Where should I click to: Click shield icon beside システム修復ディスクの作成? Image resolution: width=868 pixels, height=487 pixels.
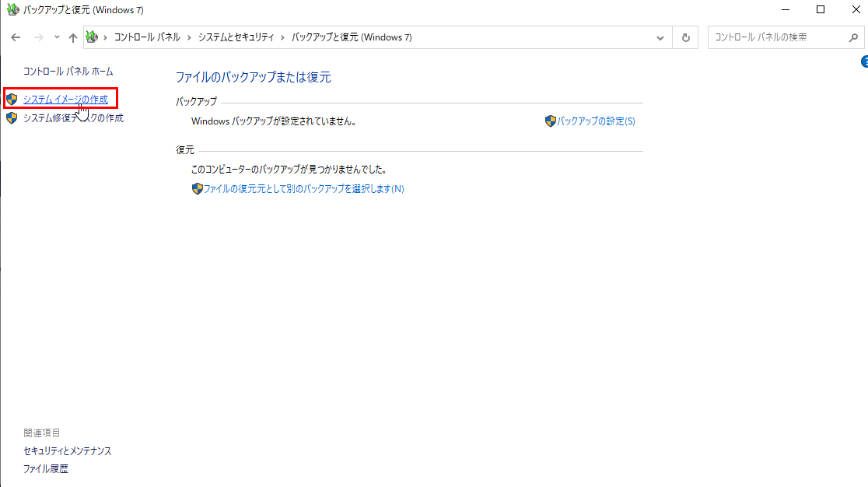click(x=12, y=118)
